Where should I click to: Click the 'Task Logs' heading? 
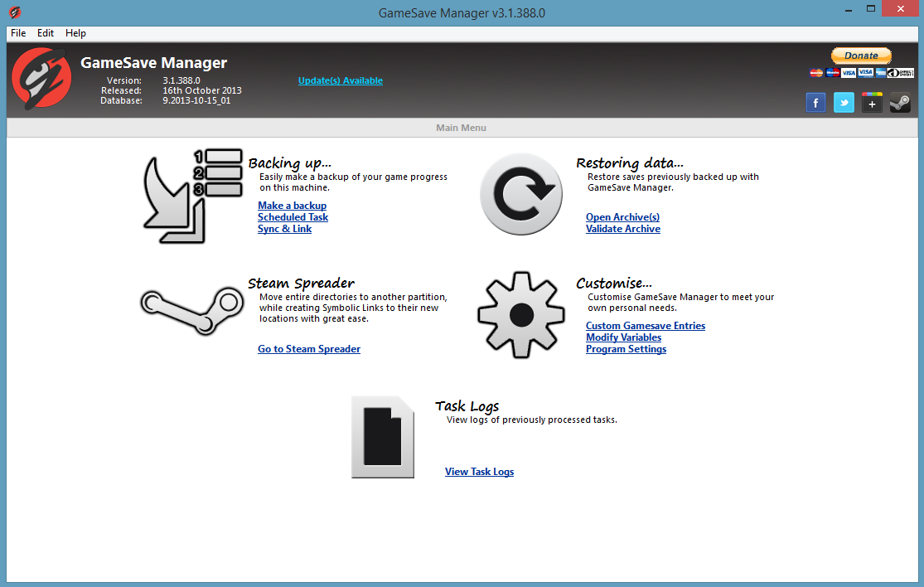(467, 406)
